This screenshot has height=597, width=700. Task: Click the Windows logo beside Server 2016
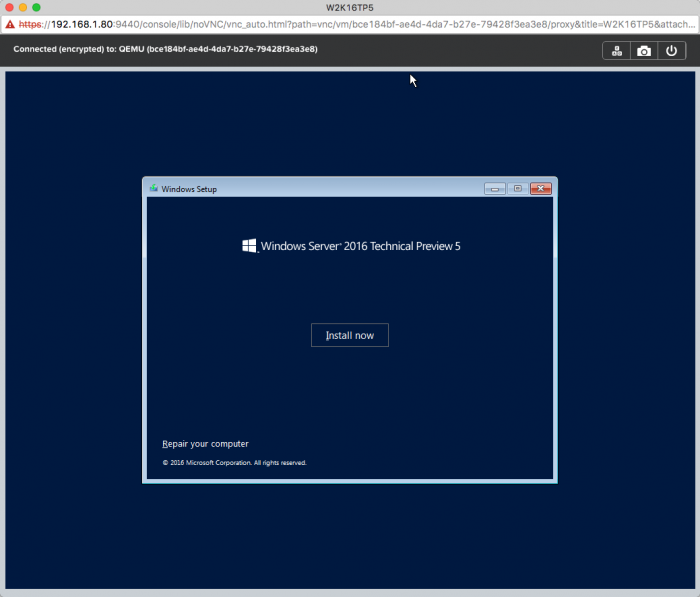point(249,246)
